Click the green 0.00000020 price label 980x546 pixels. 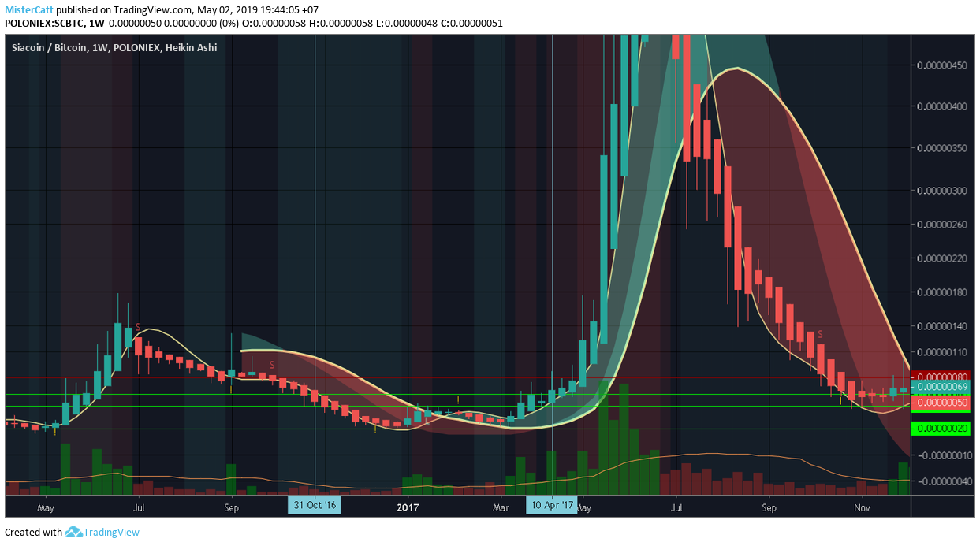point(941,429)
